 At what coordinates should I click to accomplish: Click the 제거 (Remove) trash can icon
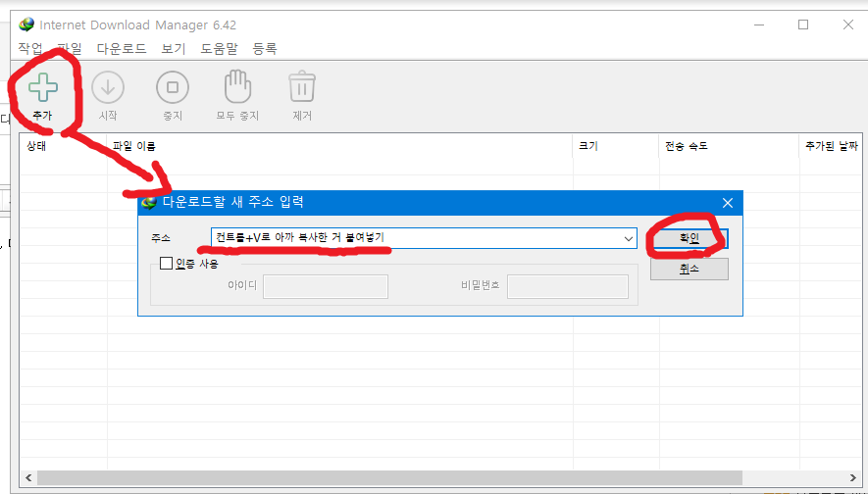302,87
